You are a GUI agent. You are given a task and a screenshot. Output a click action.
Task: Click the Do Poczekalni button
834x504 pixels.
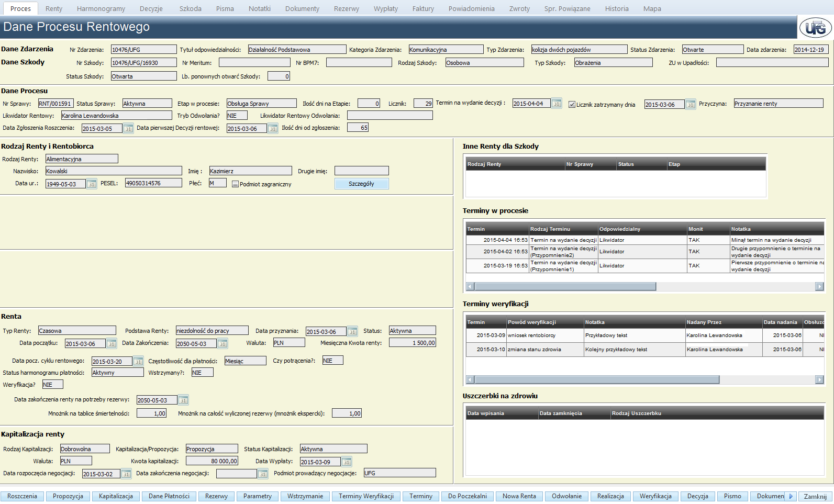point(468,496)
